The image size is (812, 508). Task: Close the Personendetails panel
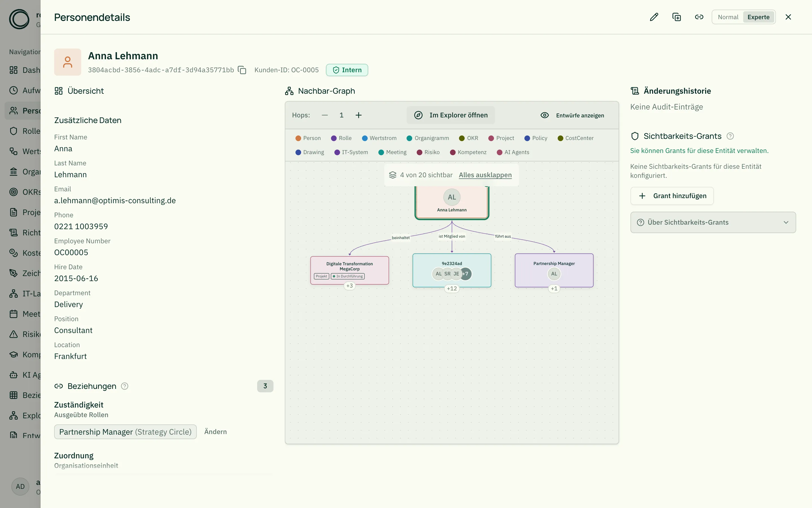click(x=788, y=17)
